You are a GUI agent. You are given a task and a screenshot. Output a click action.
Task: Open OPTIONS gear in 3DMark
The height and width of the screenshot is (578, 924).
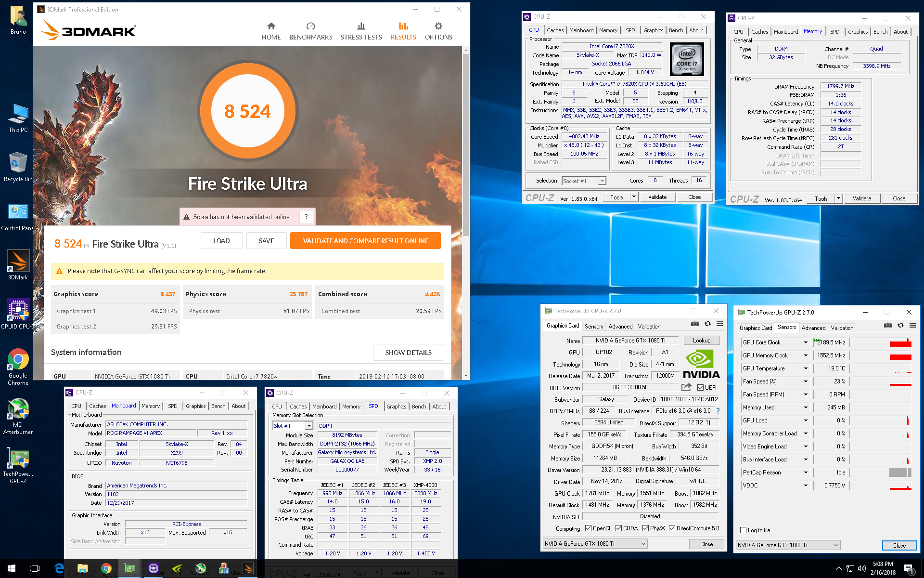(x=438, y=31)
